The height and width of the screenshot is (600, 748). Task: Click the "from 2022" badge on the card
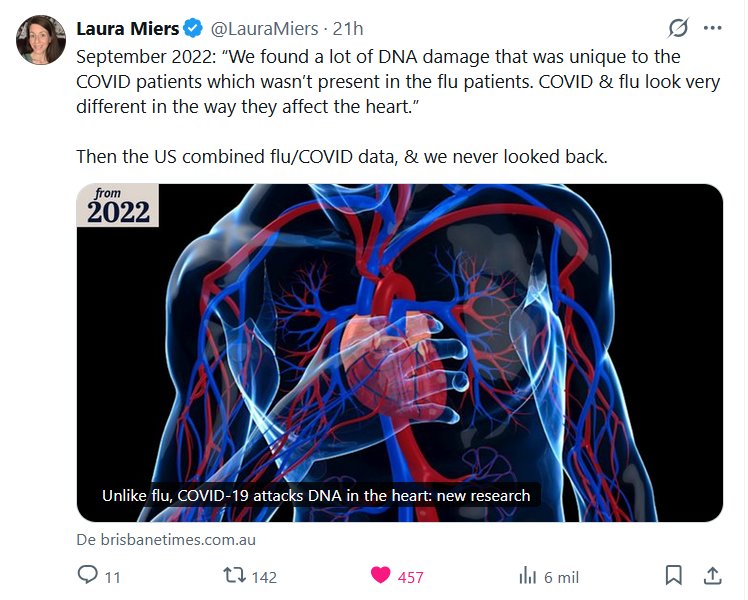[x=118, y=205]
